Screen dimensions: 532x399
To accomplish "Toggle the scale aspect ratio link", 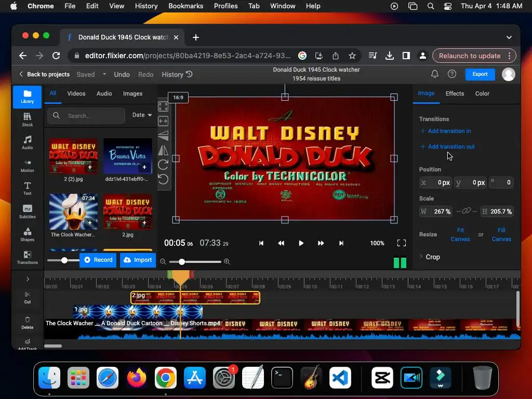I will pos(467,211).
